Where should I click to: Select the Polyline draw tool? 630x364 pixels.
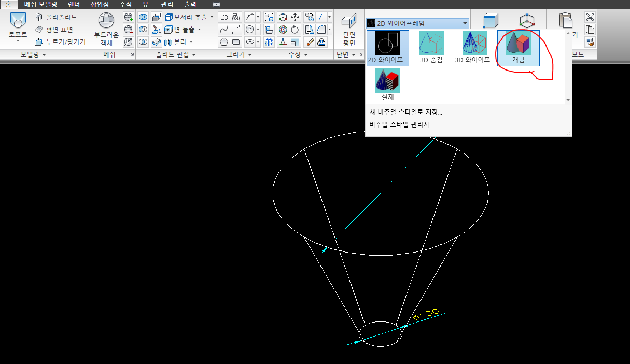click(x=224, y=17)
